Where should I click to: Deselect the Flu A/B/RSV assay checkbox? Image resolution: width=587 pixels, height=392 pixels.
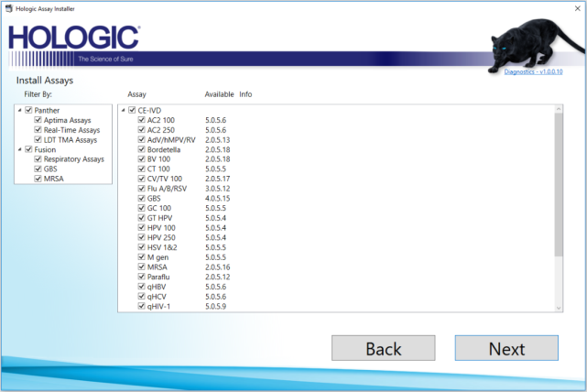click(142, 188)
